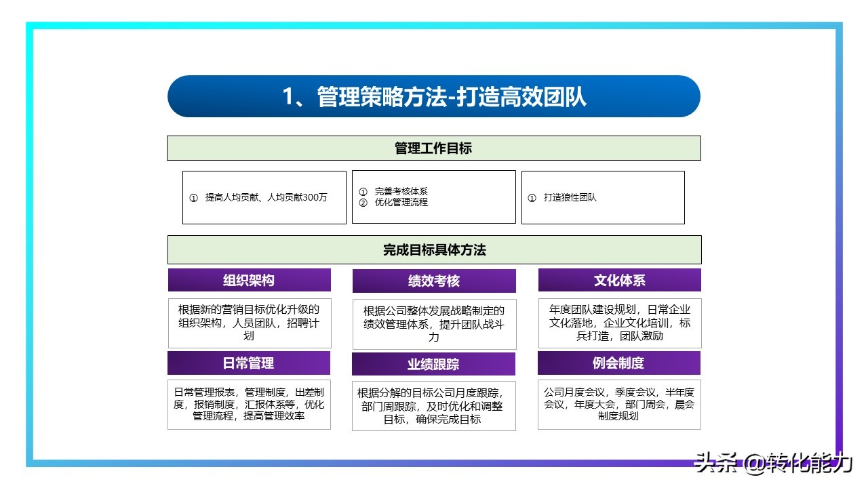Click the 例会制度 purple header
Screen dimensions: 868x488
[x=619, y=363]
